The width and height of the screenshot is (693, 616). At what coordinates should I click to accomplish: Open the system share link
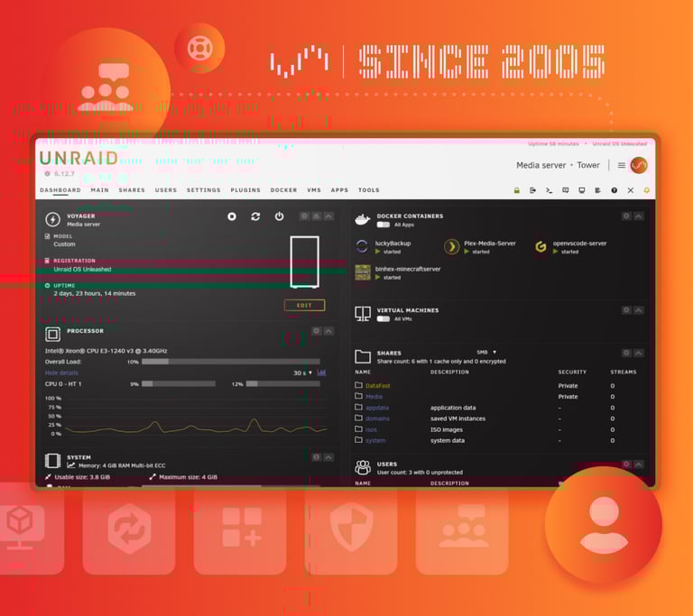pyautogui.click(x=375, y=440)
